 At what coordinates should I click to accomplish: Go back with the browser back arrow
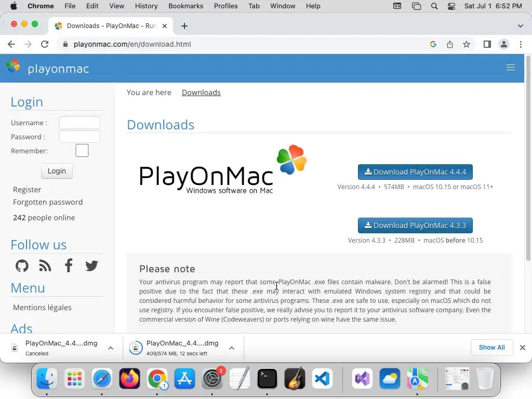click(x=11, y=44)
